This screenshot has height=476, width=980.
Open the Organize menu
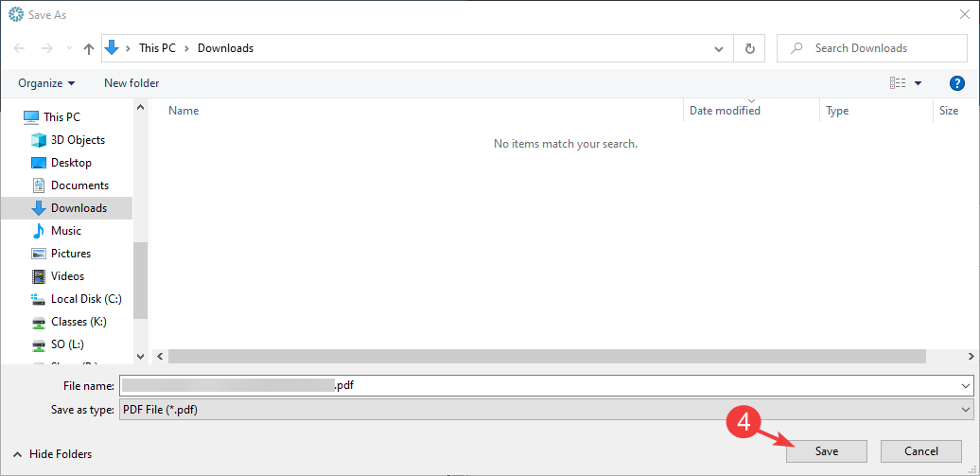tap(46, 83)
